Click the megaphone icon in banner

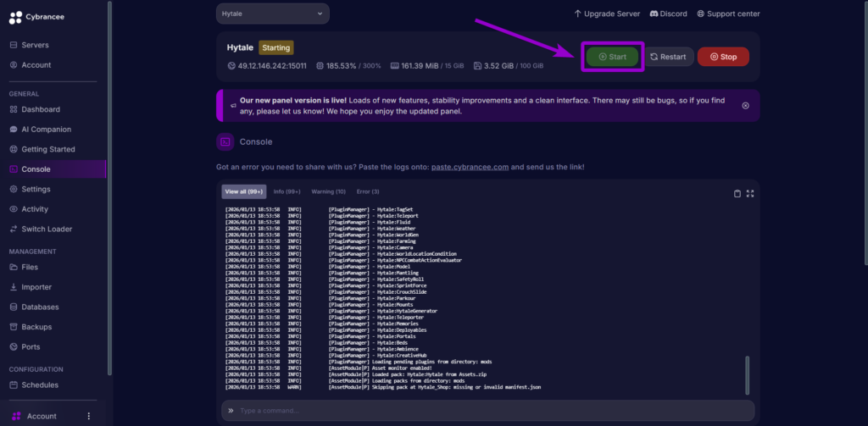click(233, 105)
